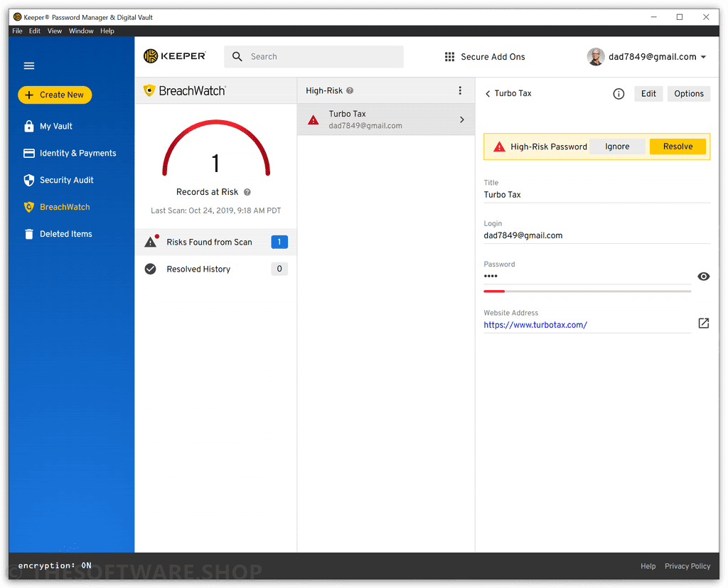Close the Keeper window
The width and height of the screenshot is (728, 588).
[706, 17]
